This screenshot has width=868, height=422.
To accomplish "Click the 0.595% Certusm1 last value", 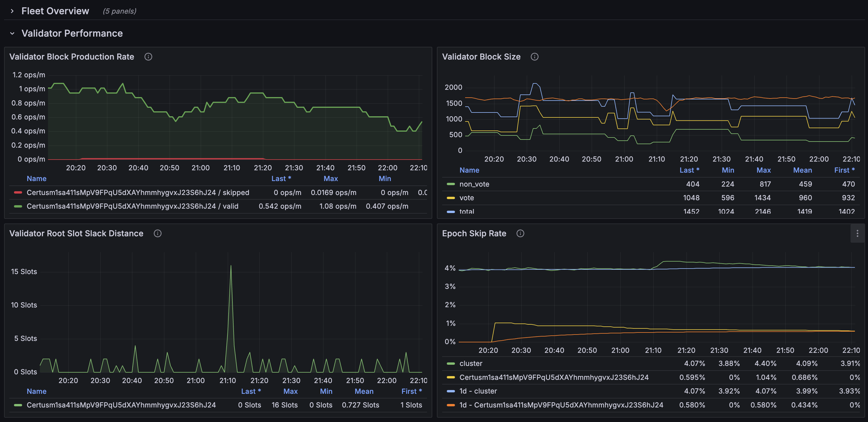I will pyautogui.click(x=692, y=378).
